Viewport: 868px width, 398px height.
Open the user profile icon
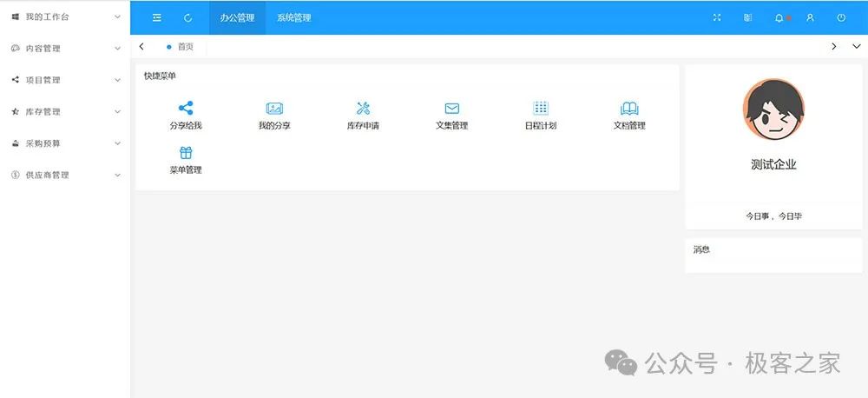(810, 17)
